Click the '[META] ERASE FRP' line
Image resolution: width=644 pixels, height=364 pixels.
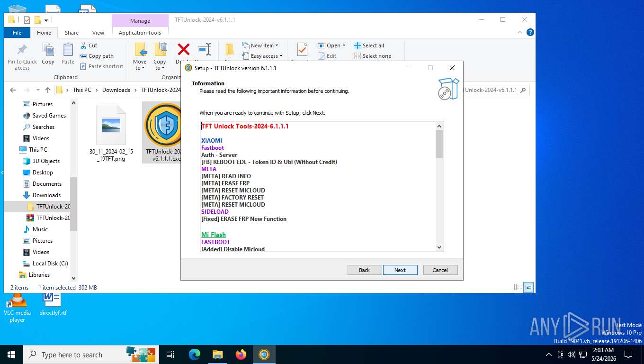point(225,183)
